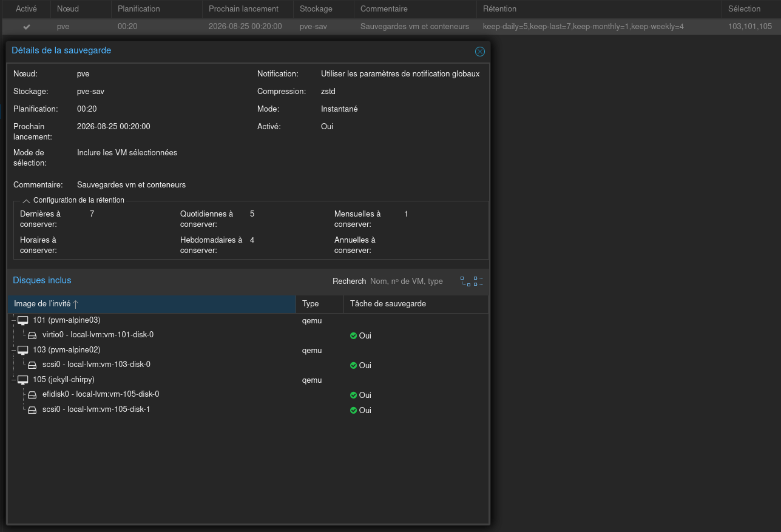
Task: Sort by the Planification column header
Action: (157, 9)
